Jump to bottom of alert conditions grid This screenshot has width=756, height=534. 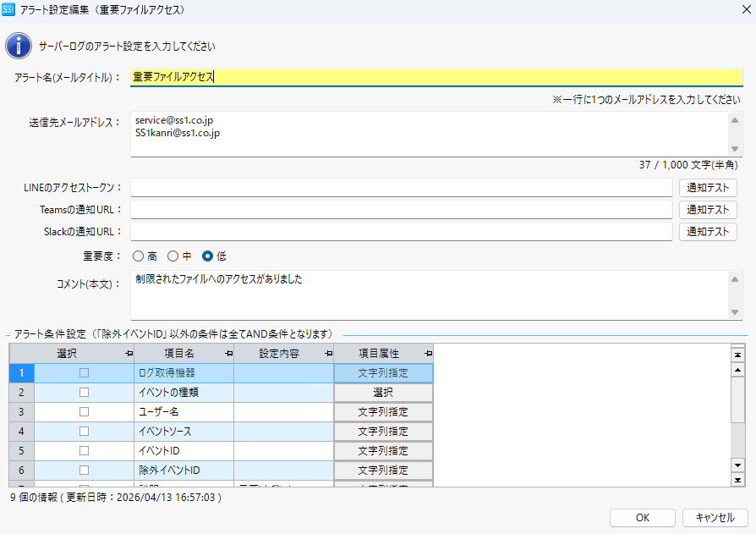[737, 480]
